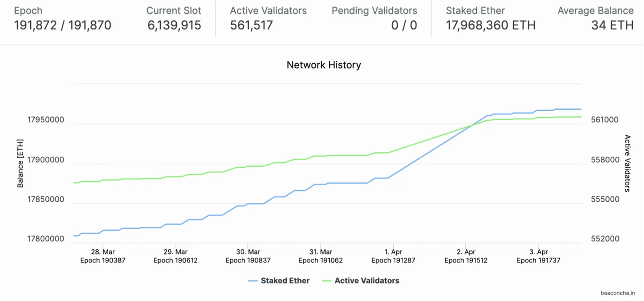Click the Average Balance 34 ETH value
This screenshot has width=644, height=301.
pyautogui.click(x=612, y=25)
